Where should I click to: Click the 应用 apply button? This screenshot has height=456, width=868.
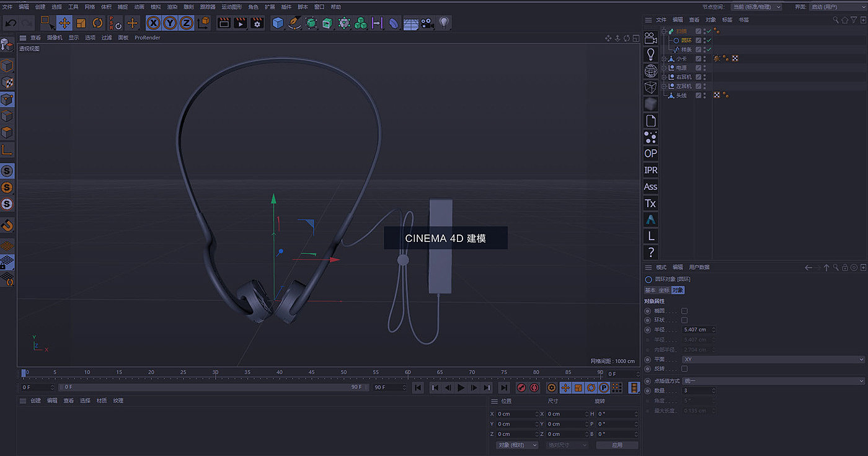(x=617, y=445)
